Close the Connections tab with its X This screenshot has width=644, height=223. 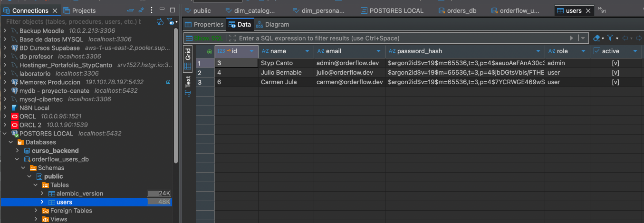(55, 10)
